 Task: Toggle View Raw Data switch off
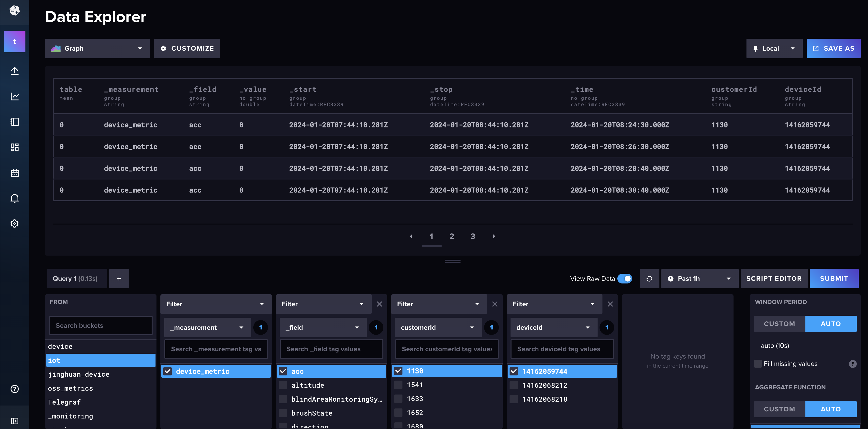pyautogui.click(x=625, y=278)
